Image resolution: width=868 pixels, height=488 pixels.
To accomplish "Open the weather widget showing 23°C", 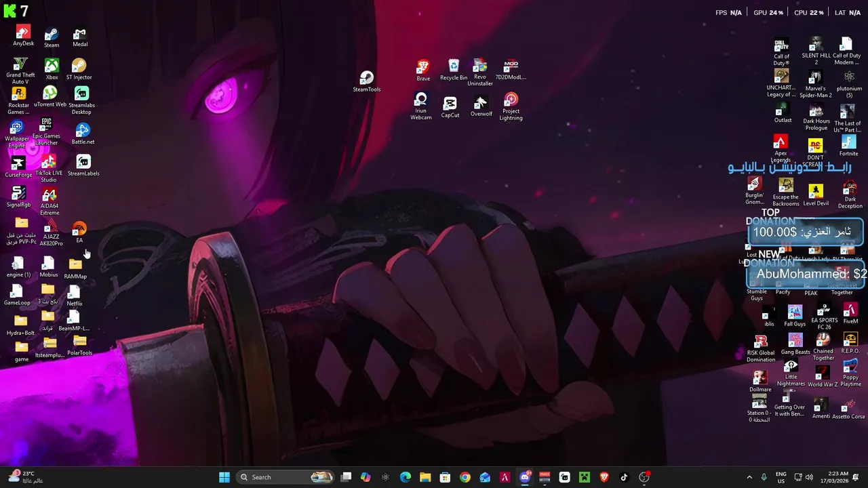I will (26, 477).
